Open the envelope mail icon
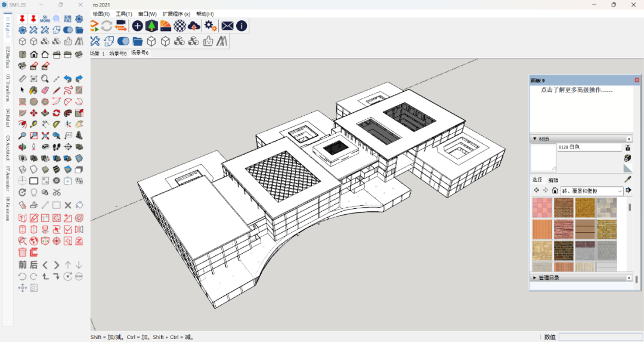Image resolution: width=644 pixels, height=342 pixels. 227,26
